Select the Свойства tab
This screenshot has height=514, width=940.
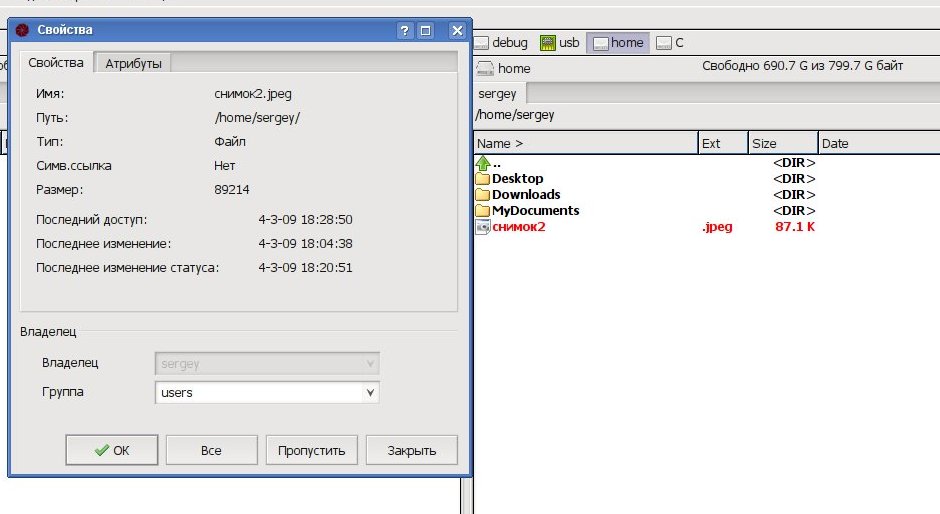(56, 63)
